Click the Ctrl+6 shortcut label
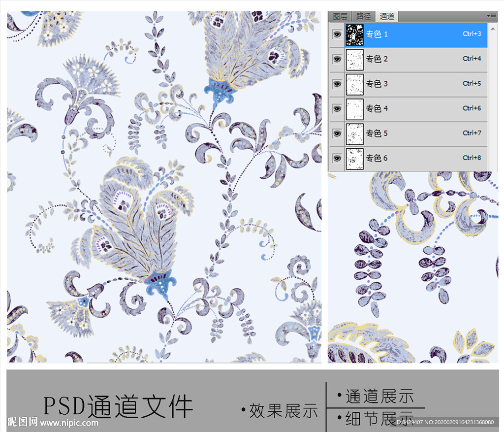The width and height of the screenshot is (504, 432). 472,108
